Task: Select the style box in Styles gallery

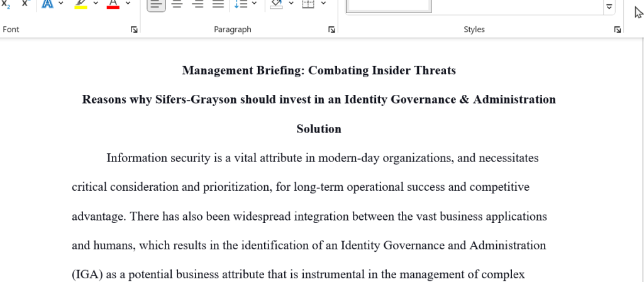Action: [389, 6]
